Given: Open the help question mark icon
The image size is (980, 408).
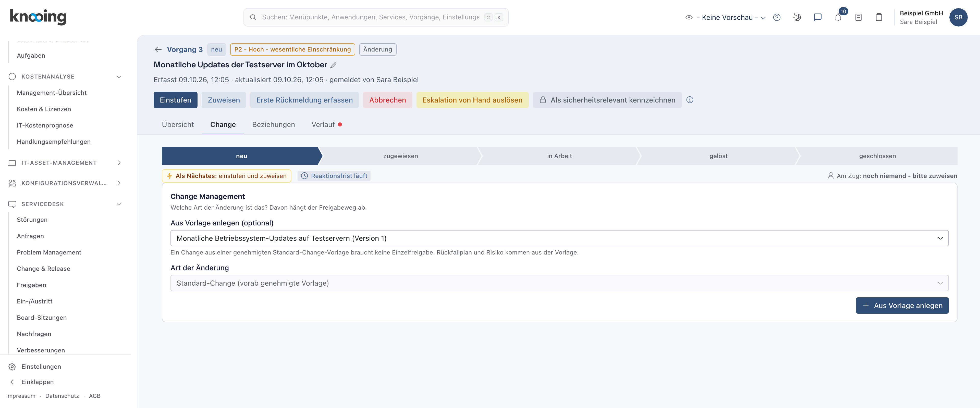Looking at the screenshot, I should click(x=777, y=18).
